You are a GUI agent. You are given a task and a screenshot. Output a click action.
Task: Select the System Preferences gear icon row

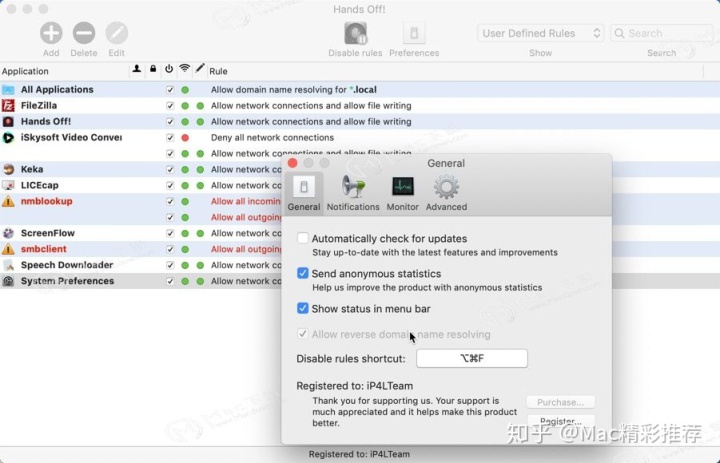pyautogui.click(x=8, y=281)
